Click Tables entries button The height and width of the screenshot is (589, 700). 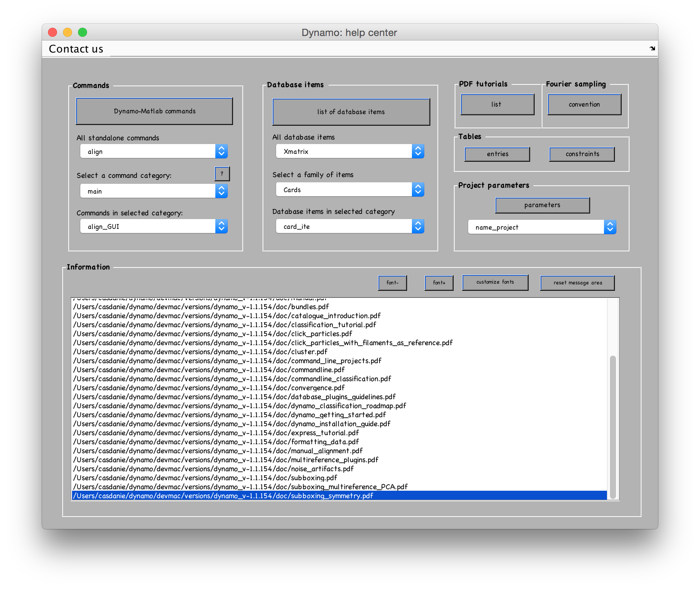(x=497, y=154)
